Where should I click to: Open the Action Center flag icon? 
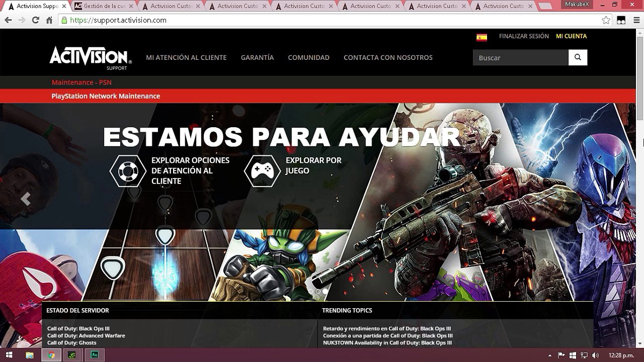[562, 355]
